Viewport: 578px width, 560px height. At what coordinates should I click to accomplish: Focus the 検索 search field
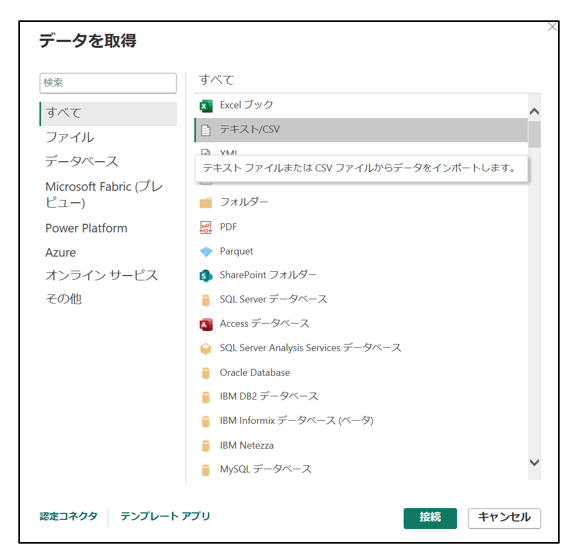(x=108, y=83)
